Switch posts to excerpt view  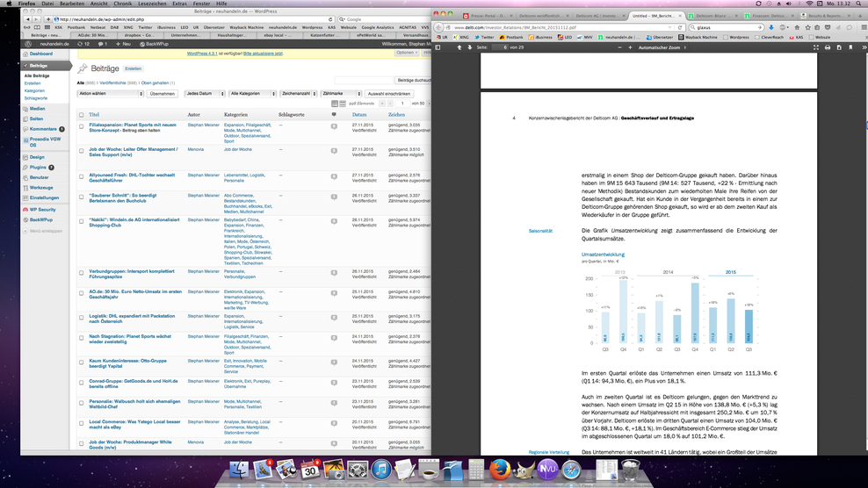pyautogui.click(x=343, y=104)
